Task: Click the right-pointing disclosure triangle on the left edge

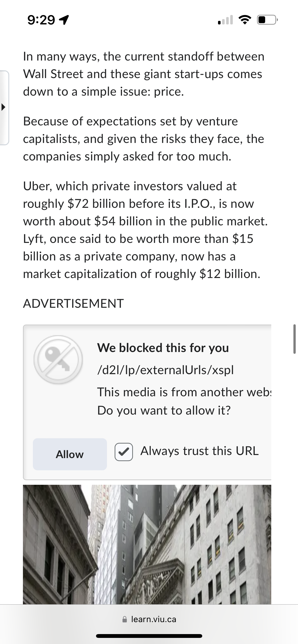Action: [4, 107]
